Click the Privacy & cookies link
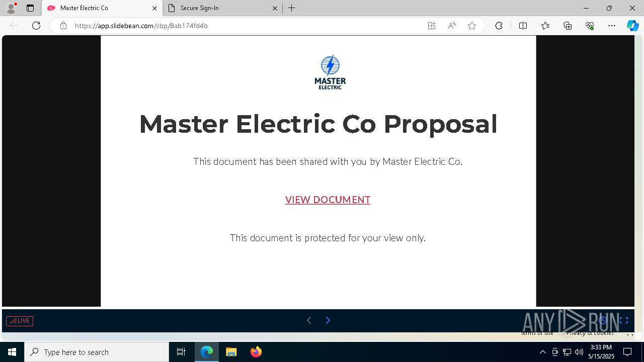This screenshot has width=644, height=362. click(x=590, y=333)
